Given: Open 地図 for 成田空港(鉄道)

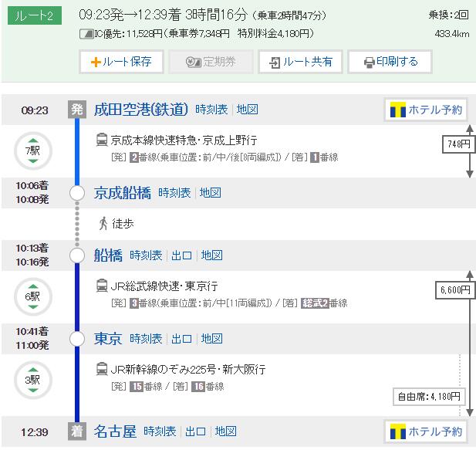Looking at the screenshot, I should [248, 110].
